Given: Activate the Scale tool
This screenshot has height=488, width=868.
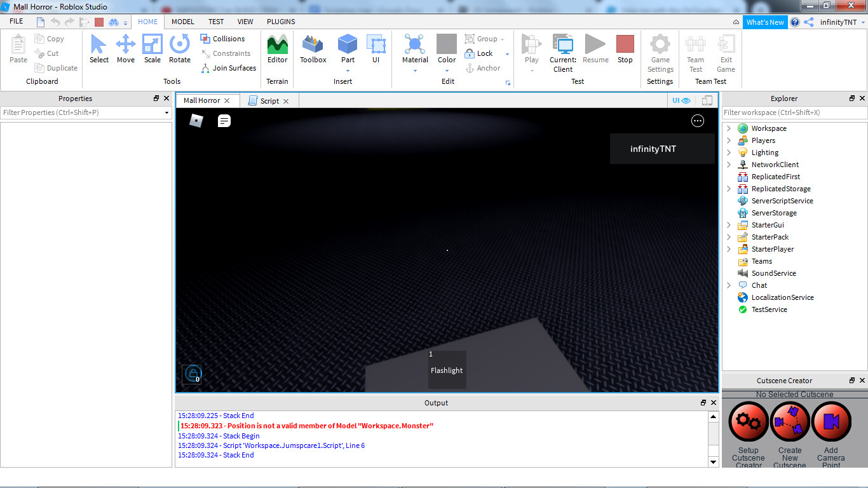Looking at the screenshot, I should coord(152,49).
